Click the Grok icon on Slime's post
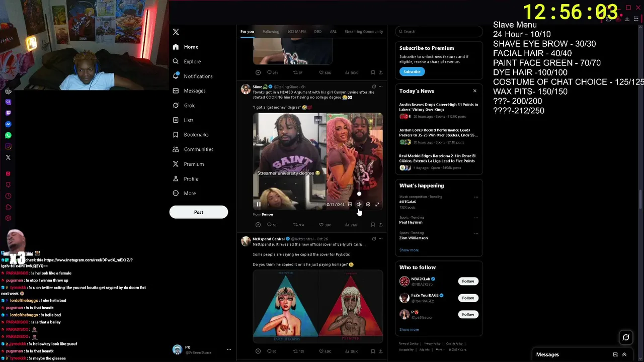Image resolution: width=644 pixels, height=362 pixels. pos(373,86)
